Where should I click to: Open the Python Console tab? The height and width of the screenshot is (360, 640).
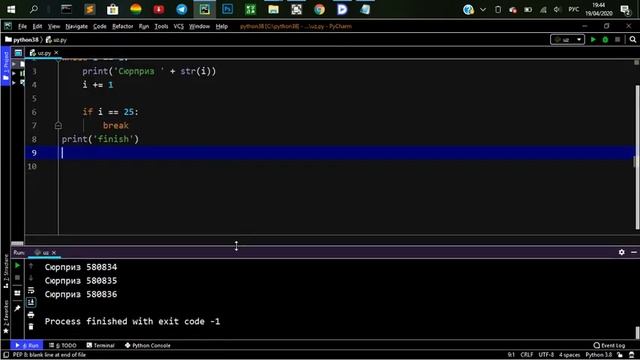coord(147,345)
